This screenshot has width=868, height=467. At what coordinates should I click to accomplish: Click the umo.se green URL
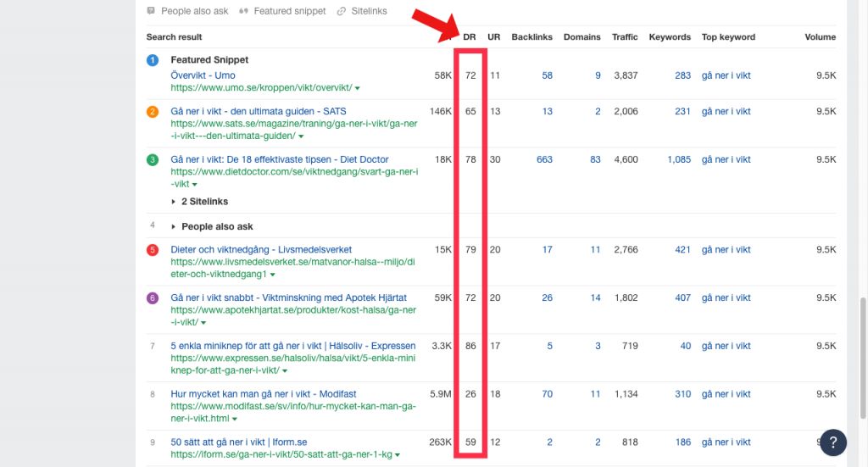pos(261,87)
